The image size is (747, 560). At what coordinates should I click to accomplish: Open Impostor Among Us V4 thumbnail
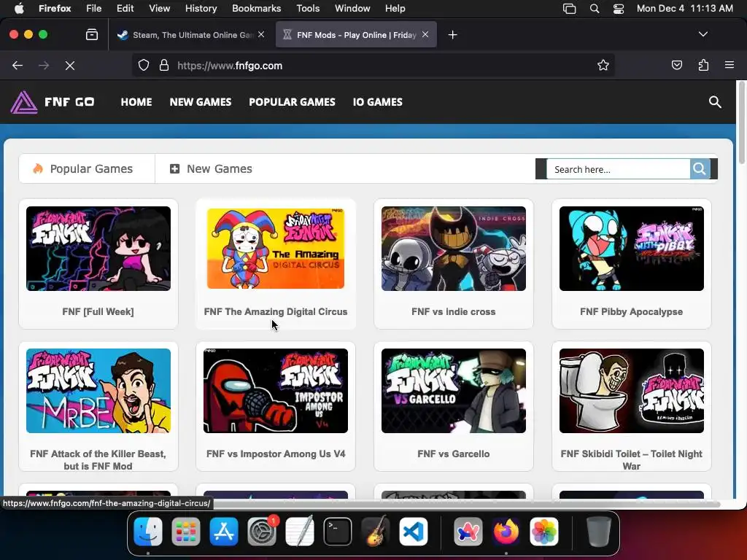[275, 391]
